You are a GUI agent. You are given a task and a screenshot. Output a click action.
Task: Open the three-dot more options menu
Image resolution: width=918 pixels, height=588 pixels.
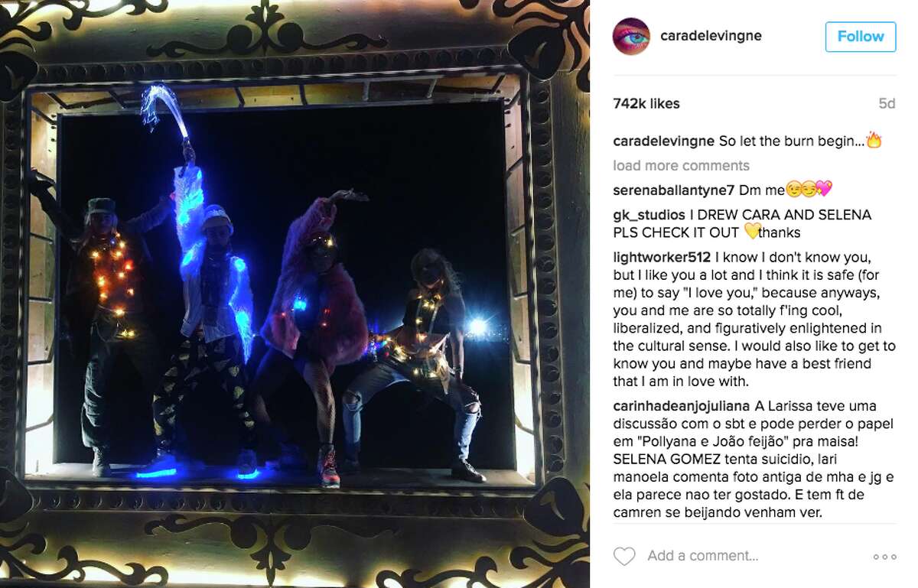(x=884, y=557)
